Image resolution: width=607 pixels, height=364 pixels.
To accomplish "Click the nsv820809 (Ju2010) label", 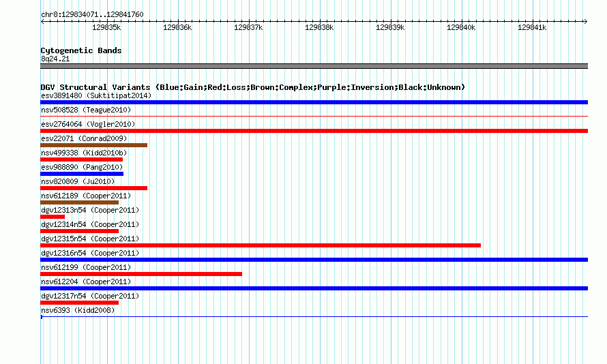I will (x=78, y=181).
